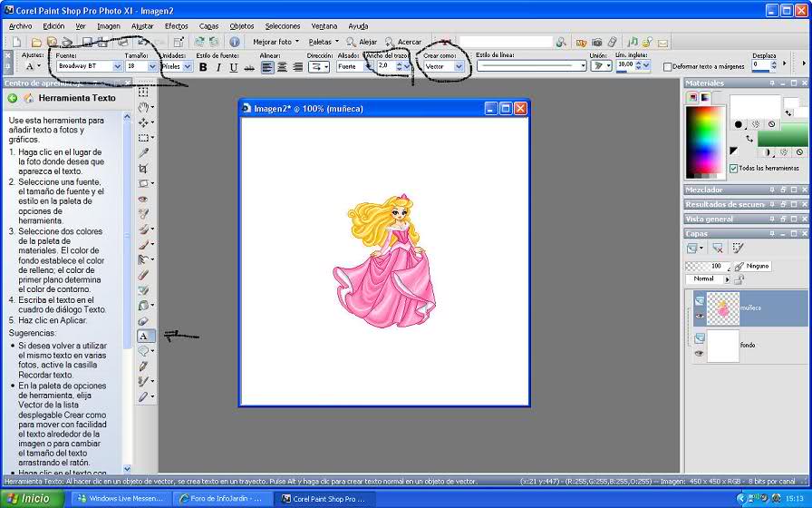812x508 pixels.
Task: Go back in Learning Center with green arrow
Action: (x=13, y=98)
